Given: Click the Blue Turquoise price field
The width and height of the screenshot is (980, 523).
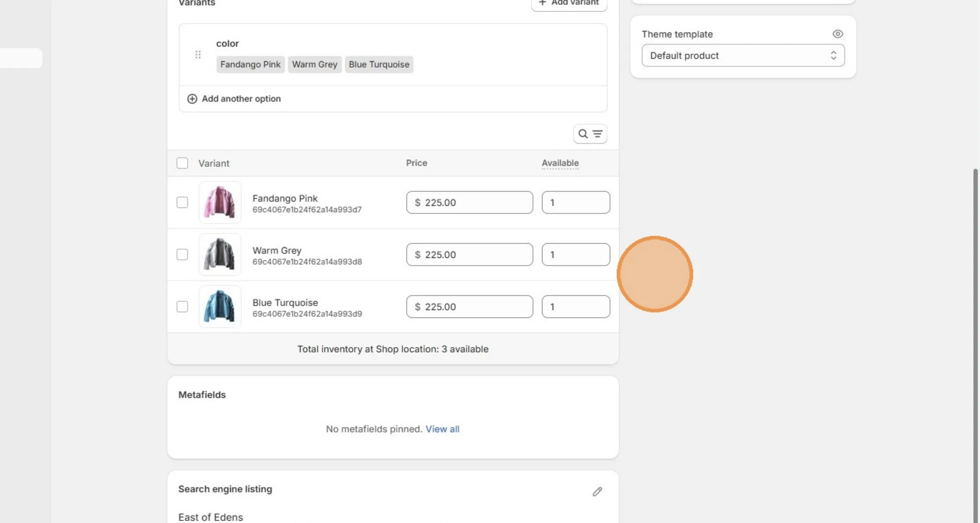Looking at the screenshot, I should tap(470, 306).
